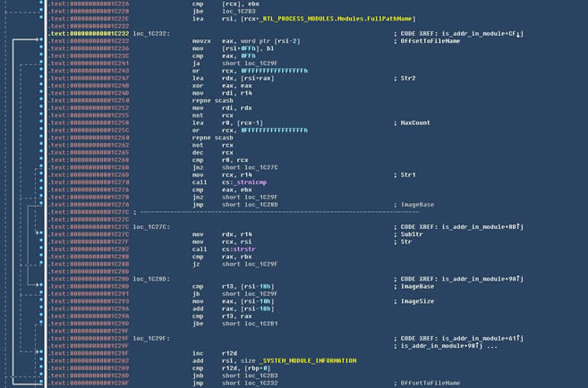Click the gutter dot beside address 1C232 movzx
Screen dimensions: 588x388
(41, 41)
